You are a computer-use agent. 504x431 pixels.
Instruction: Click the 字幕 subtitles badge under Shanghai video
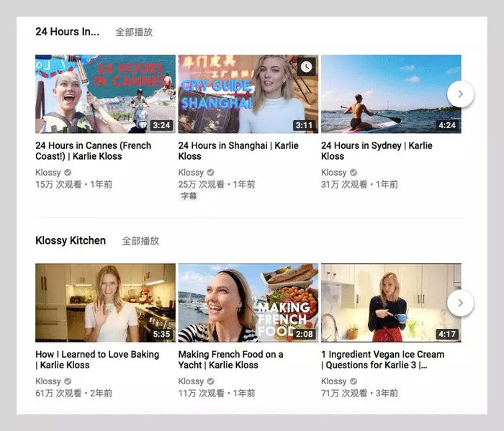[189, 196]
